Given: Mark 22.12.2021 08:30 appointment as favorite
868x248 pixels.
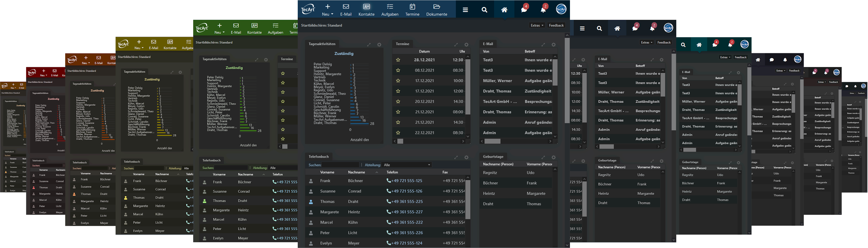Looking at the screenshot, I should 398,133.
